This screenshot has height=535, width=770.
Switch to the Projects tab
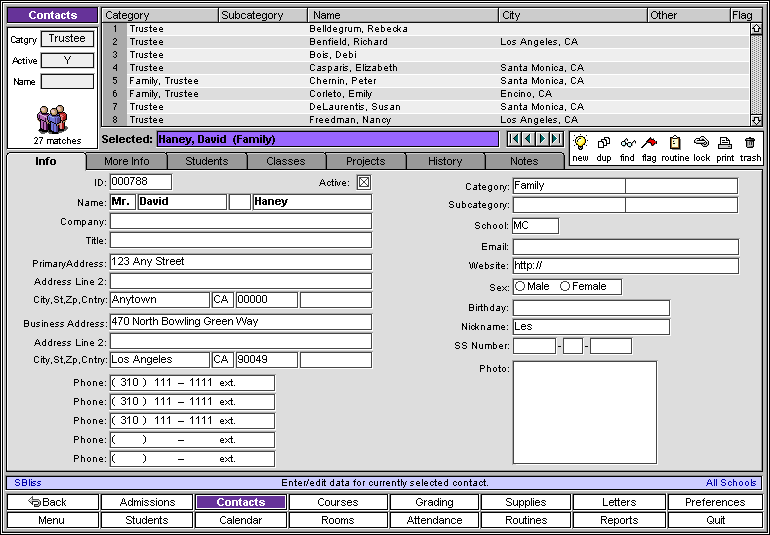point(365,161)
